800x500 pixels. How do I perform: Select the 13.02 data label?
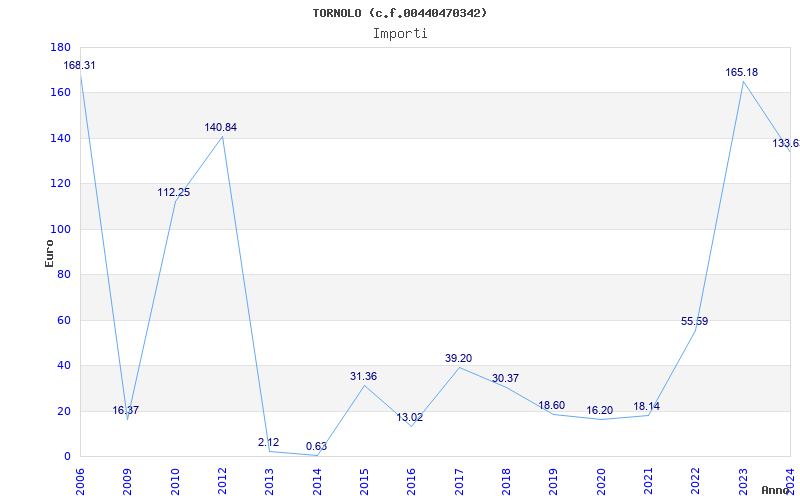tap(410, 417)
